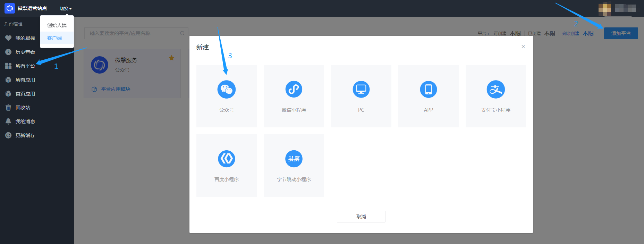This screenshot has height=244, width=644.
Task: Select the 字节跳动小程序 label
Action: coord(294,179)
